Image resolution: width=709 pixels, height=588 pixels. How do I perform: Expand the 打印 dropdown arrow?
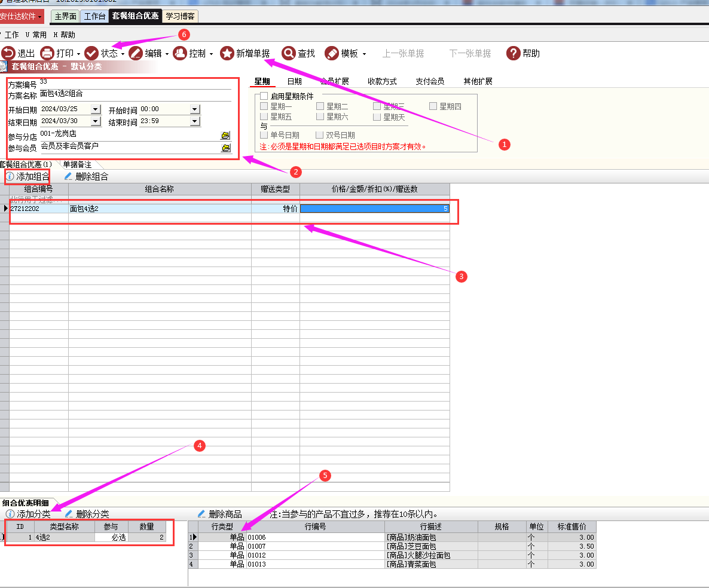pos(78,54)
